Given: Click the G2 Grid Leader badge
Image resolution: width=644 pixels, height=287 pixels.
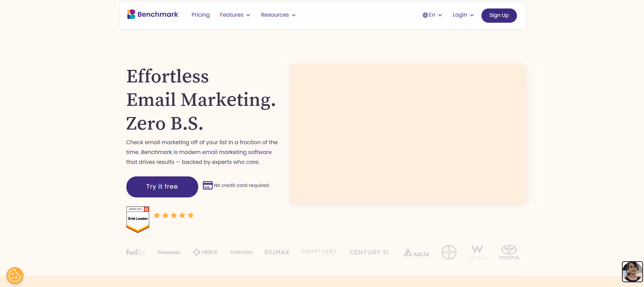Looking at the screenshot, I should pyautogui.click(x=138, y=219).
